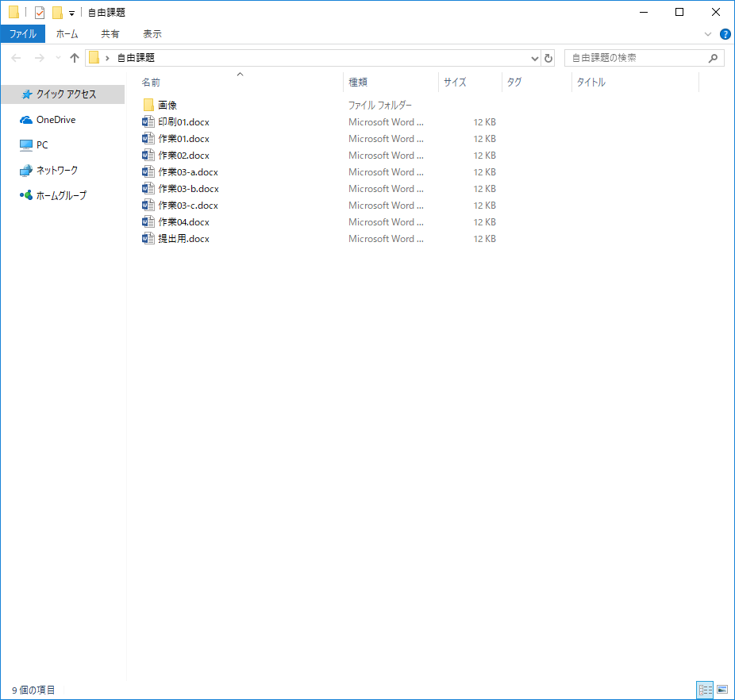Screen dimensions: 735x700
Task: Open the ファイル menu tab
Action: coord(22,34)
